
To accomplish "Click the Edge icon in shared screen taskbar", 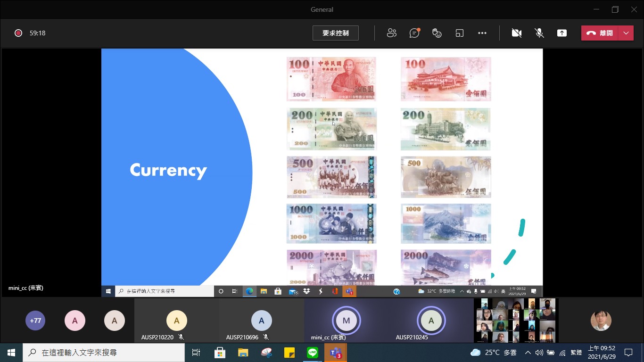I will (x=249, y=291).
